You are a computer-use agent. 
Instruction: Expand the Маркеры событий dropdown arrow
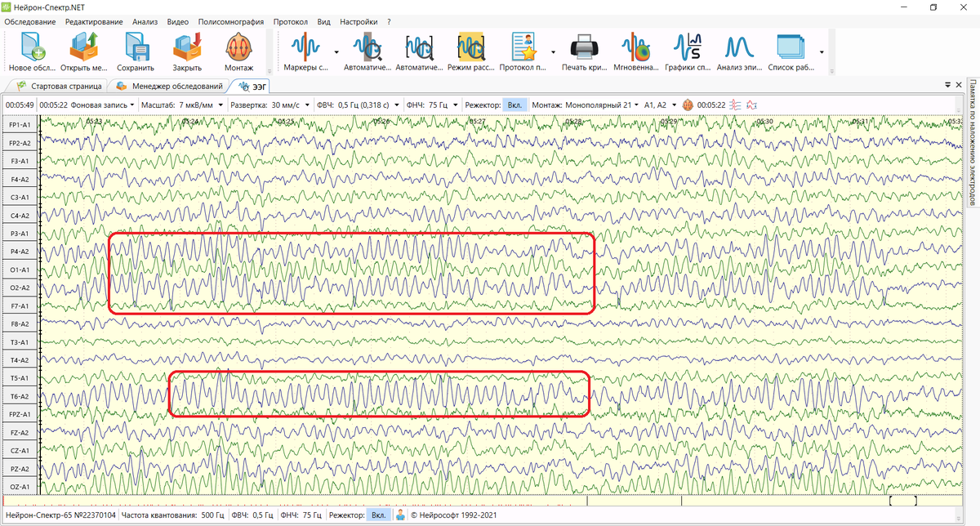click(336, 51)
